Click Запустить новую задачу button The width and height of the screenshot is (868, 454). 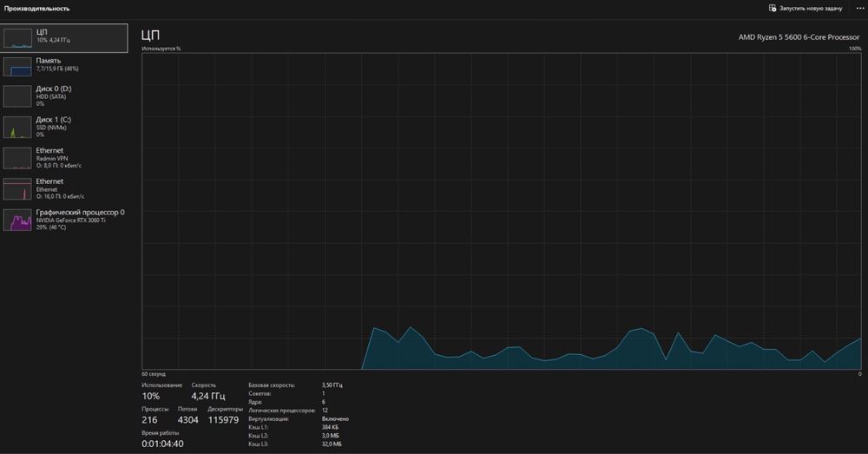806,9
